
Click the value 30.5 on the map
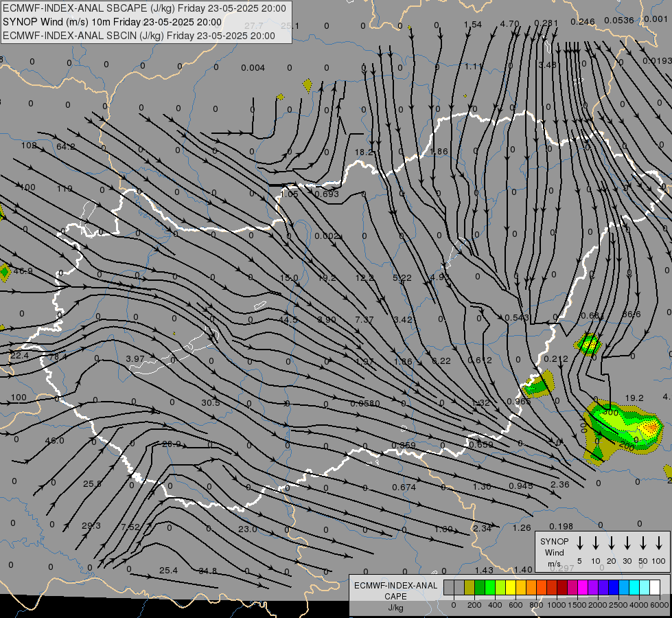point(211,402)
